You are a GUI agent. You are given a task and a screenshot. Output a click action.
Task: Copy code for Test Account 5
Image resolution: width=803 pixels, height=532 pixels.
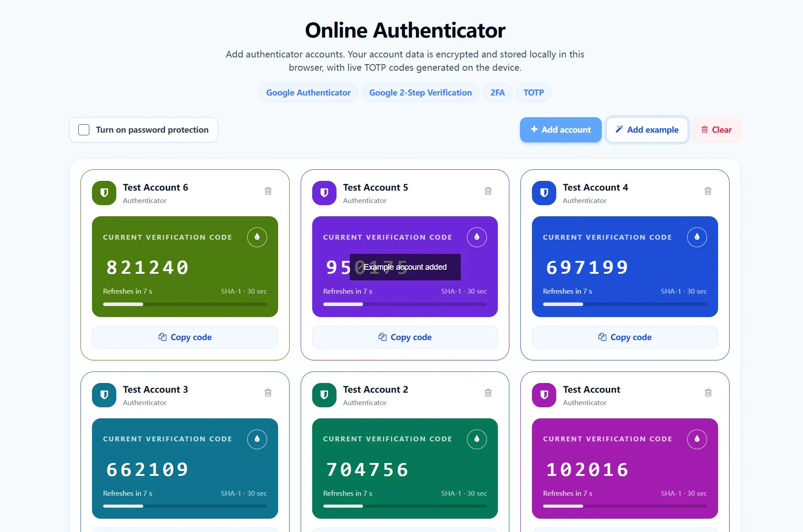click(x=405, y=337)
